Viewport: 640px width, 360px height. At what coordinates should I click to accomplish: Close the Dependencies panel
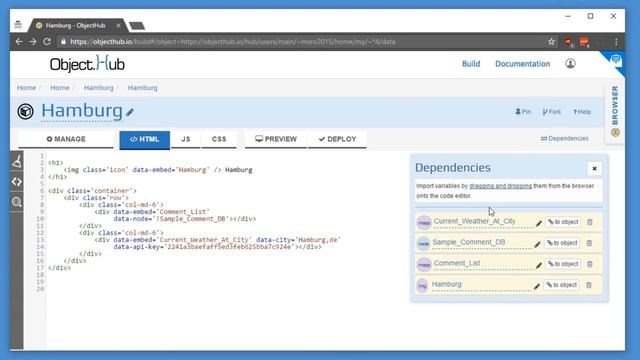594,169
